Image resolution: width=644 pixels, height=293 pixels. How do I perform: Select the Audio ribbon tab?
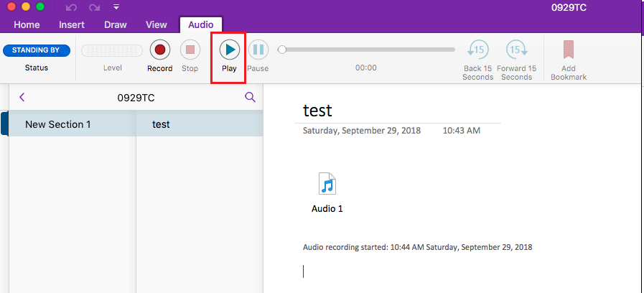point(201,24)
